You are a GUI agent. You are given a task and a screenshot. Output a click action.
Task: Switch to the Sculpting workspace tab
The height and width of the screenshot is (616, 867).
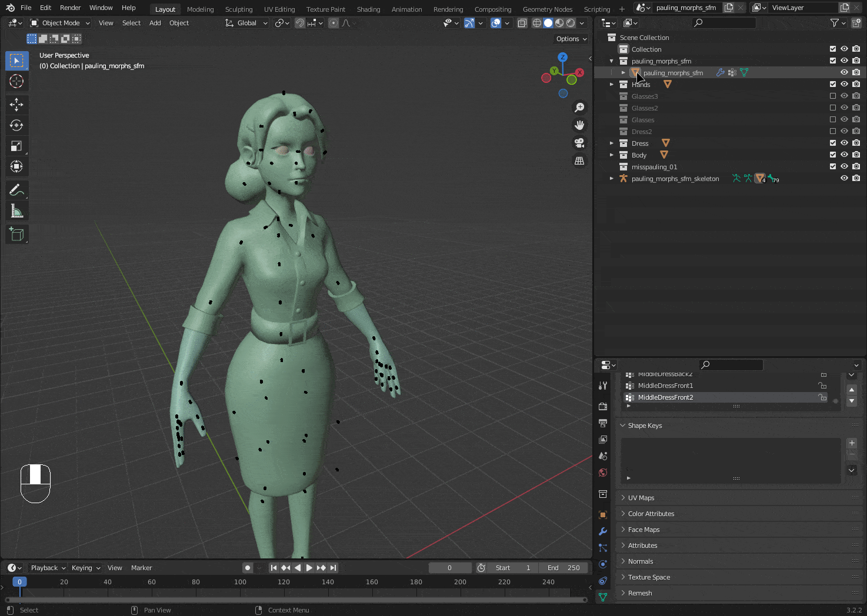[x=238, y=9]
